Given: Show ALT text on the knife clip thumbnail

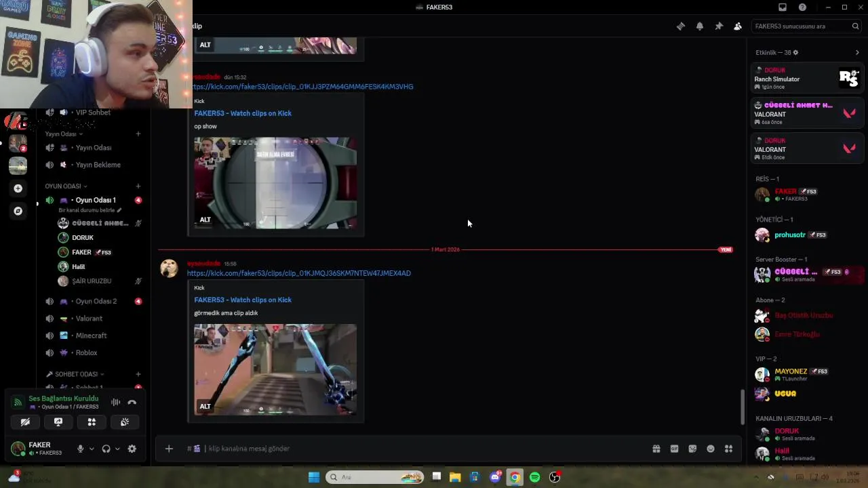Looking at the screenshot, I should [205, 407].
